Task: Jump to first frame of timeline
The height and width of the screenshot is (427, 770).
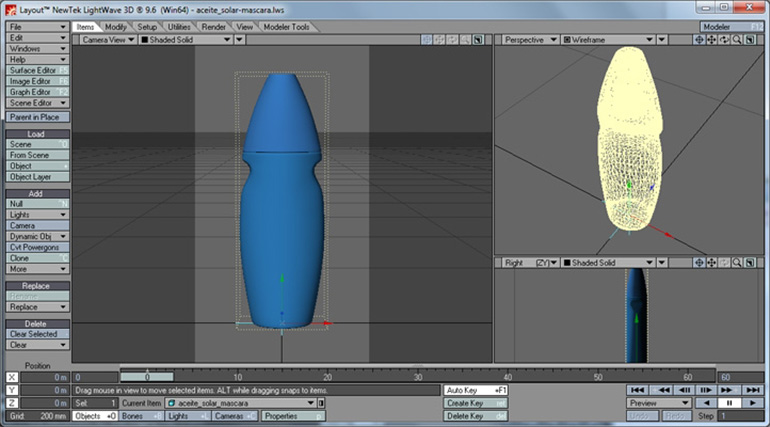Action: pyautogui.click(x=637, y=390)
